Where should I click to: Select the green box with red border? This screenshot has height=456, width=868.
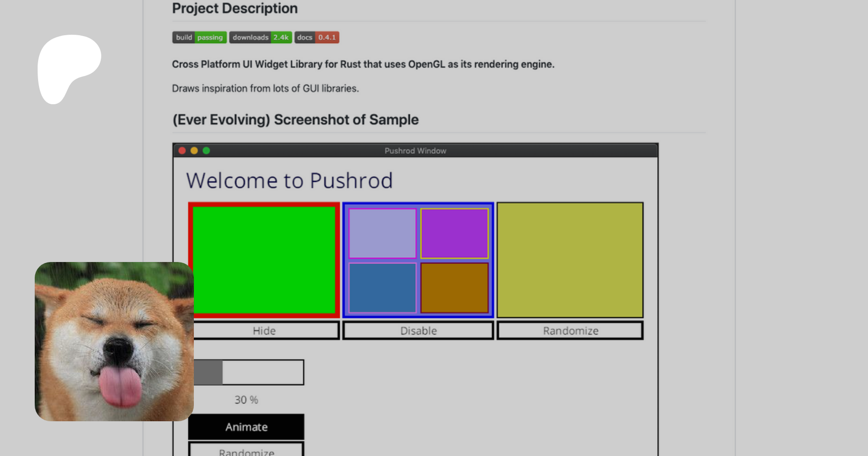tap(264, 260)
